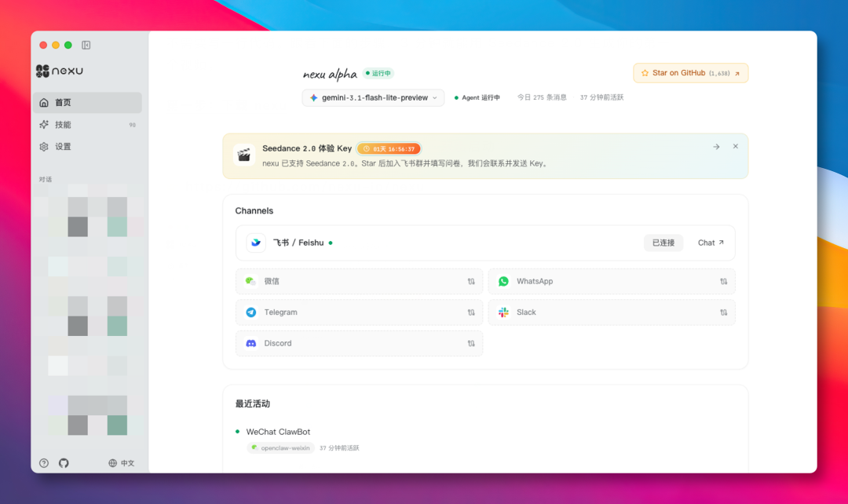This screenshot has width=848, height=504.
Task: Toggle the Telegram connection switch
Action: click(471, 312)
